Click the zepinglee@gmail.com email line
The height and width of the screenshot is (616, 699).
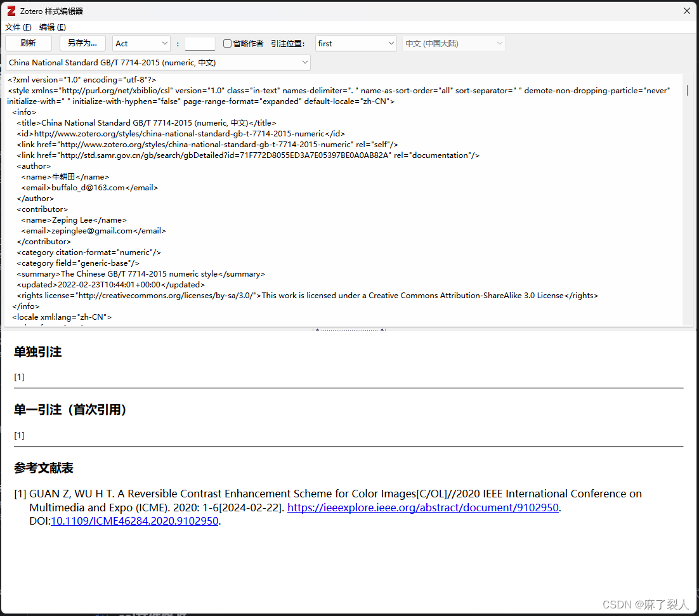94,231
